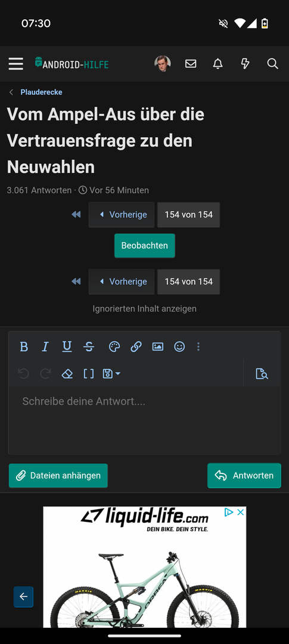Image resolution: width=289 pixels, height=644 pixels.
Task: Open the smiley emoji picker
Action: (179, 346)
